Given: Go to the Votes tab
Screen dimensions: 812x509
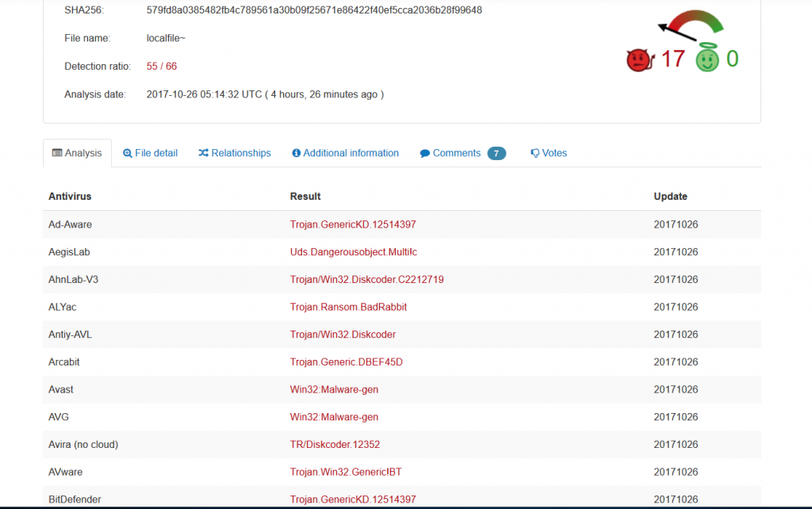Looking at the screenshot, I should point(549,153).
